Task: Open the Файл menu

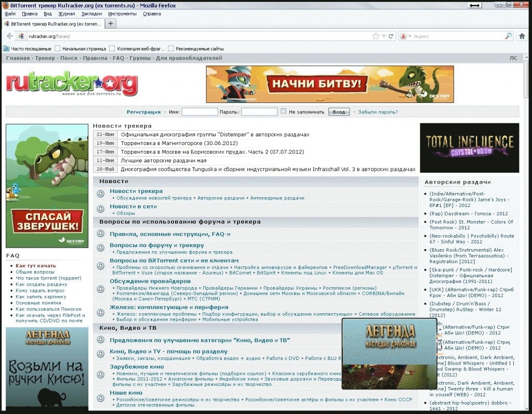Action: [10, 14]
